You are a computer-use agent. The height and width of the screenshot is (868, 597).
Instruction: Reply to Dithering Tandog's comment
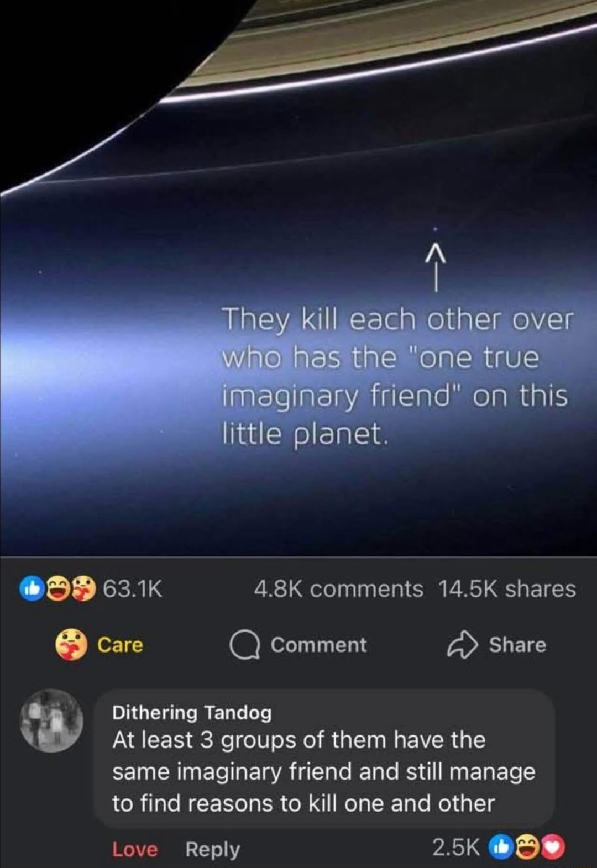(213, 849)
